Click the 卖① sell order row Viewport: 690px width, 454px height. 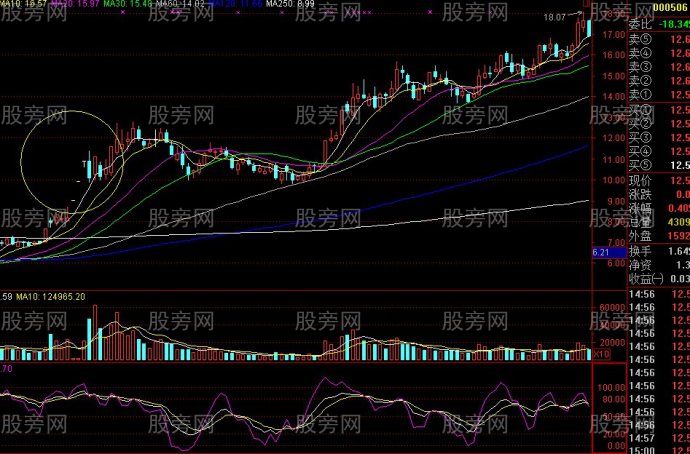click(x=659, y=95)
